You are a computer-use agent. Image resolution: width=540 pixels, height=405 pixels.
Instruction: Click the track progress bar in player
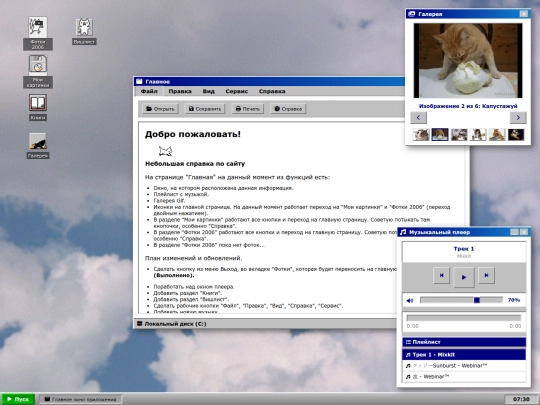[464, 318]
